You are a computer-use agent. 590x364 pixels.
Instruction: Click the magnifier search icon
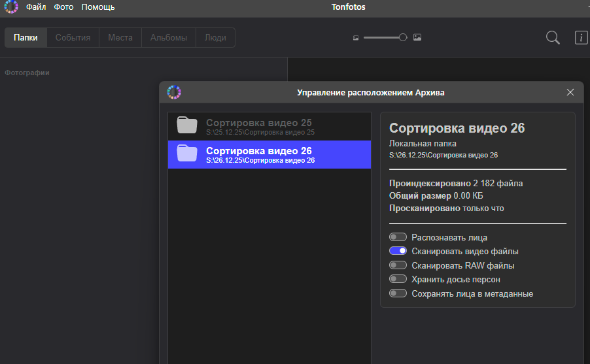tap(553, 38)
